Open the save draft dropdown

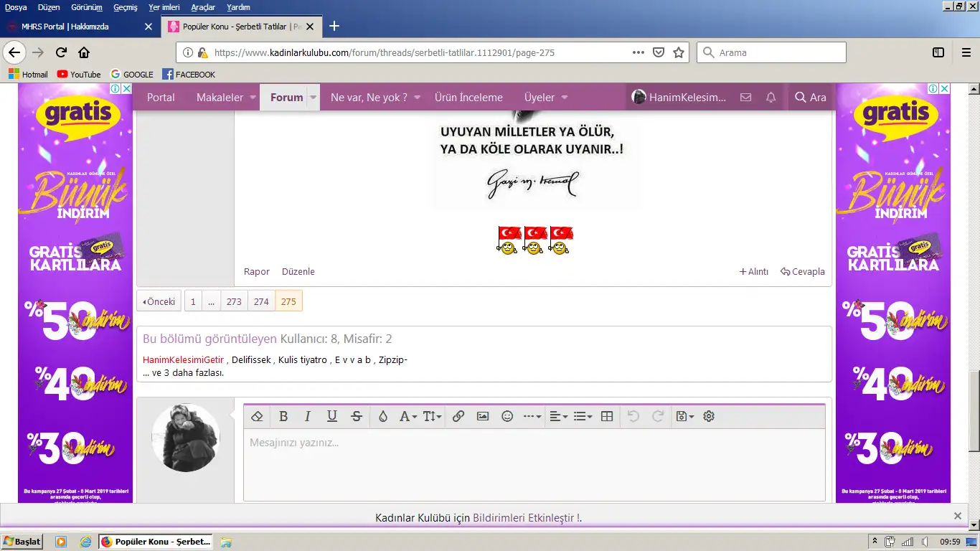(x=684, y=416)
